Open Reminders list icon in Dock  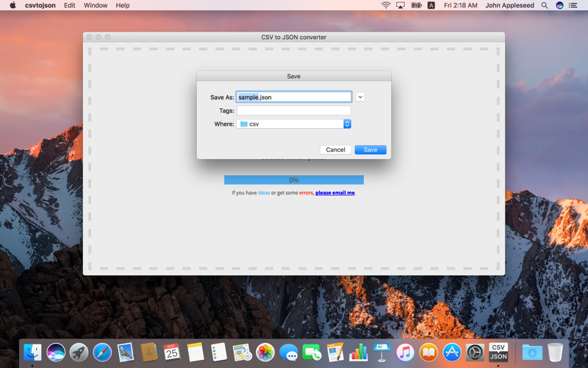(218, 353)
